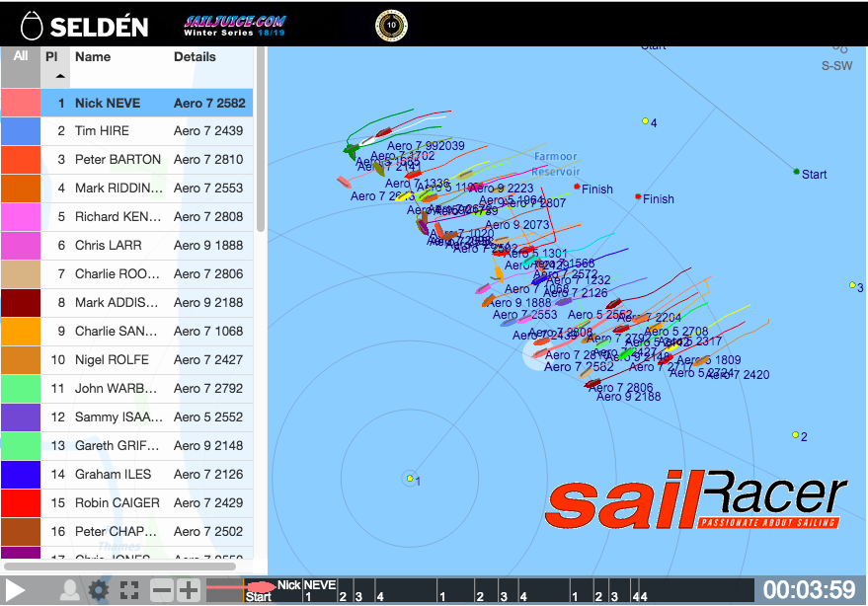Click the sailRacer logo on the map
The image size is (868, 606).
tap(695, 499)
